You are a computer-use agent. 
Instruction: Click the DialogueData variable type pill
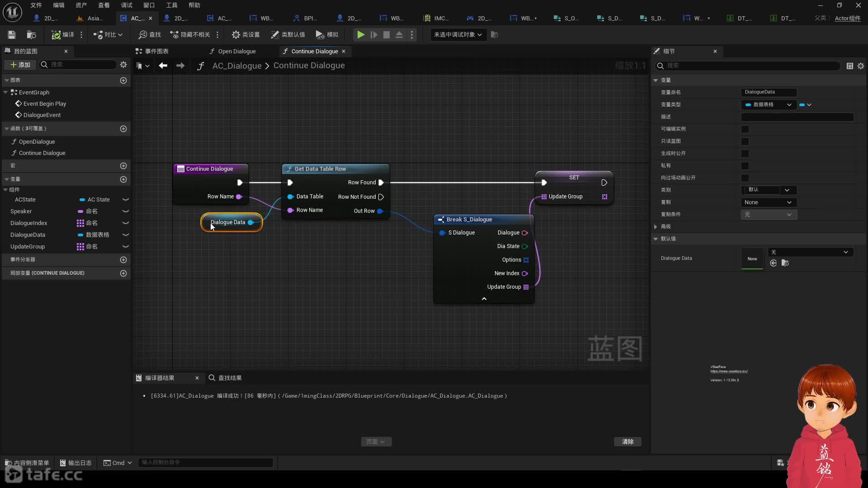tap(80, 235)
